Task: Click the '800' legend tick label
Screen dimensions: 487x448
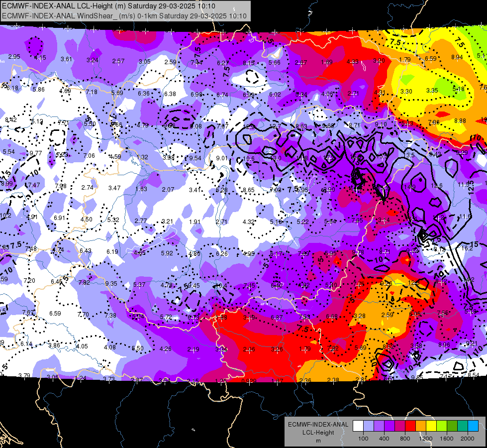Action: click(x=405, y=439)
